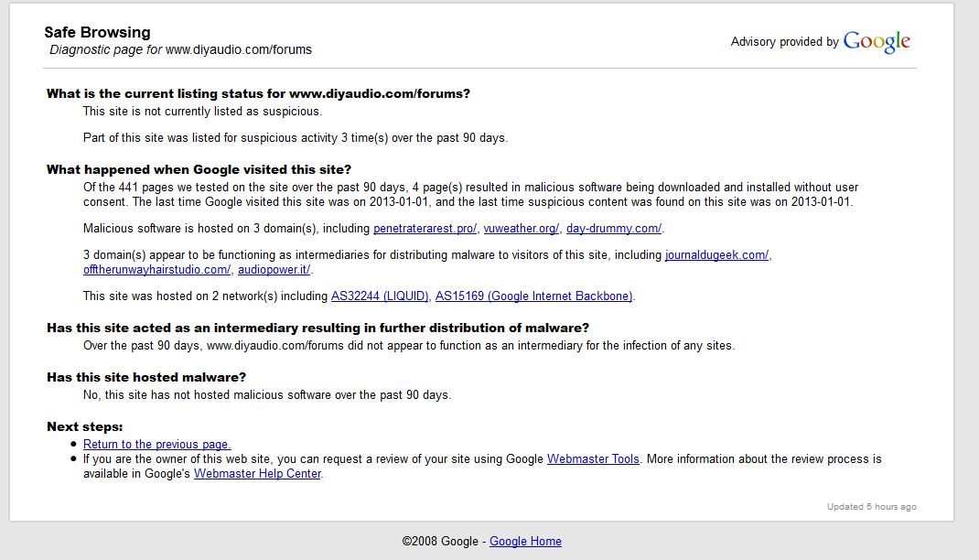Image resolution: width=979 pixels, height=560 pixels.
Task: Visit the Google Home footer link
Action: pos(525,542)
